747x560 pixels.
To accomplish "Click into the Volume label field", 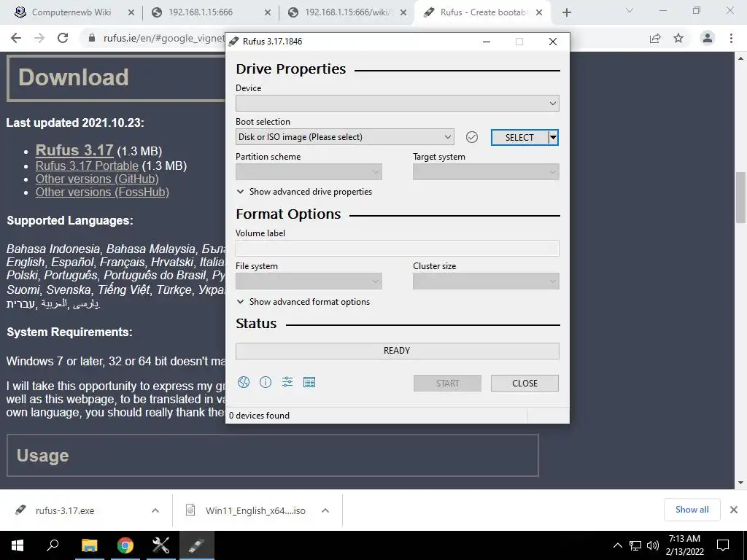I will click(398, 248).
